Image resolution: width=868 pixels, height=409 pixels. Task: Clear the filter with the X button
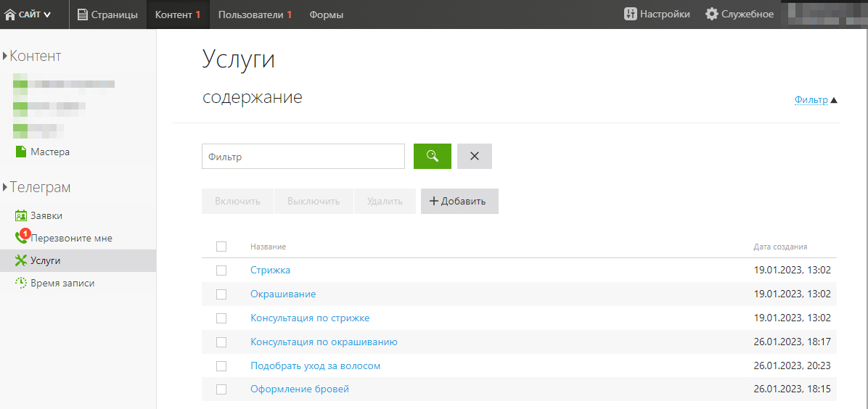click(475, 156)
